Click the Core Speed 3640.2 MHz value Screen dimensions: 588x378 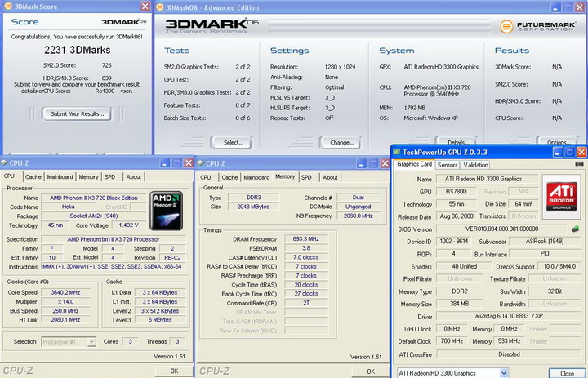(x=65, y=292)
